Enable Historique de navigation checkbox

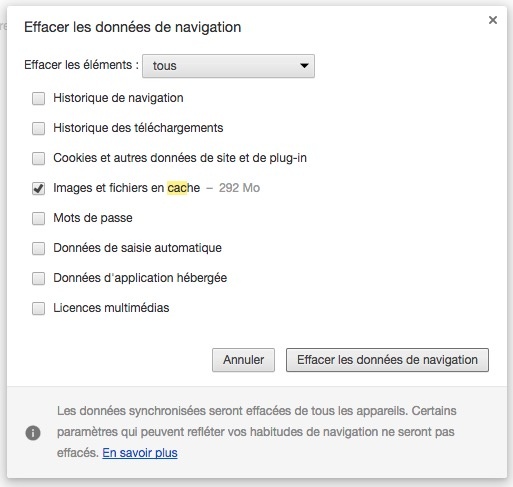(38, 98)
